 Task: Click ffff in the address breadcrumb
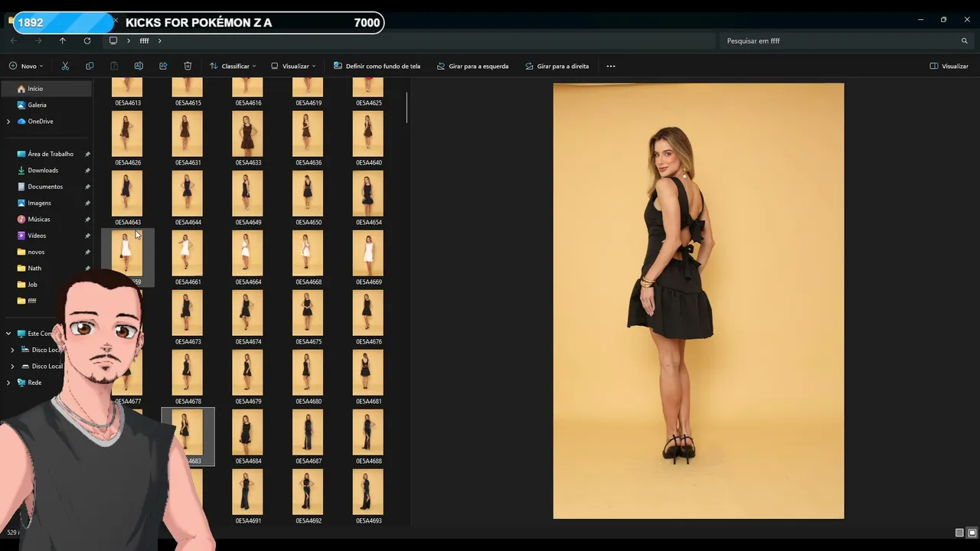(x=144, y=41)
